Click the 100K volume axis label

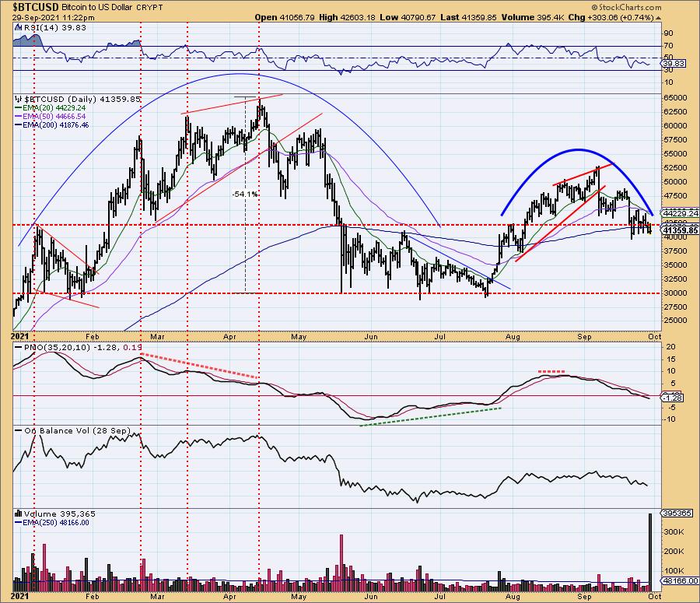pos(674,571)
